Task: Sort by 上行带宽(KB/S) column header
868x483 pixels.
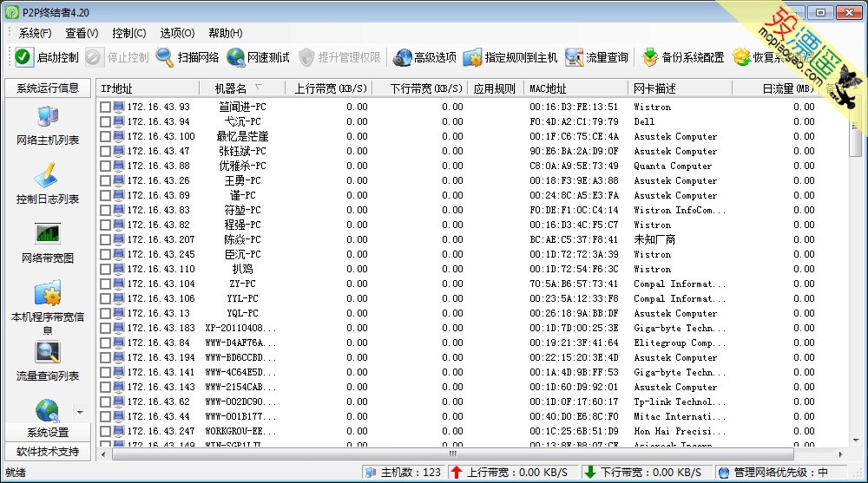Action: point(329,88)
